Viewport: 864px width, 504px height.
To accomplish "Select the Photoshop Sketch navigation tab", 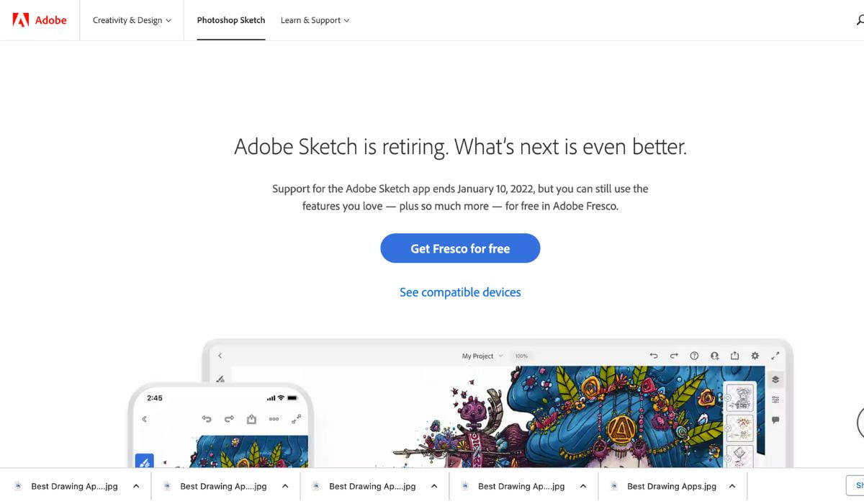I will (230, 20).
